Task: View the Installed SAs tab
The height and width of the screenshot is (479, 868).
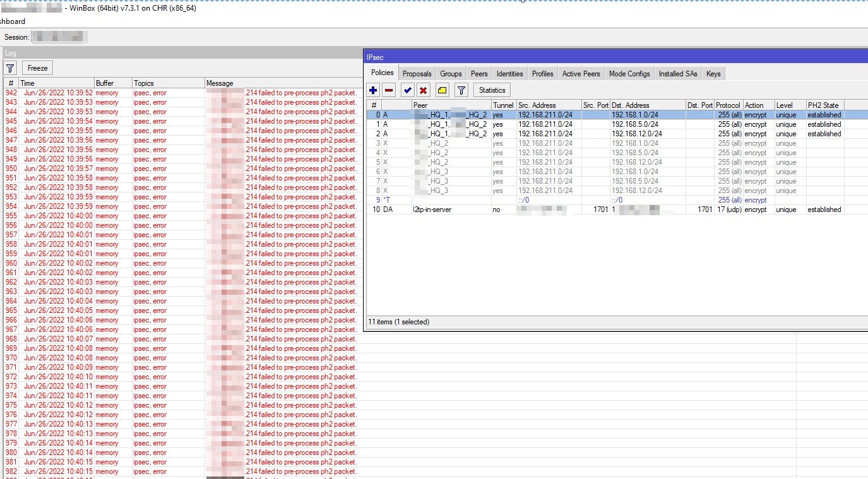Action: tap(678, 74)
